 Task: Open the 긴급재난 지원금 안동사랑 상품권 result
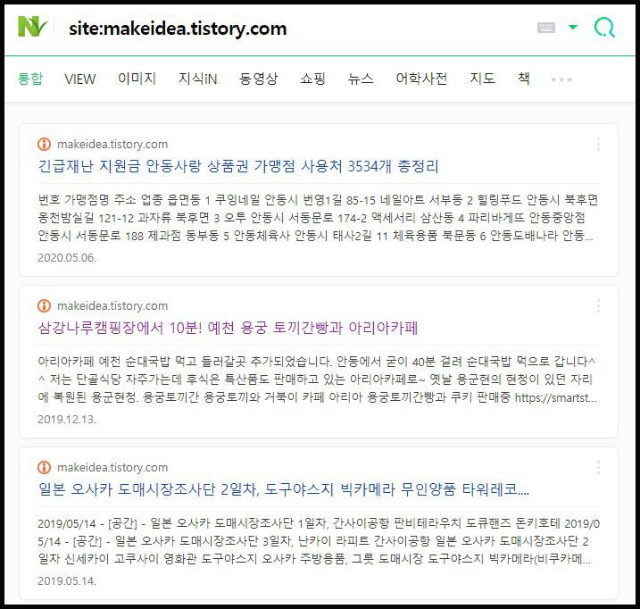click(x=238, y=166)
